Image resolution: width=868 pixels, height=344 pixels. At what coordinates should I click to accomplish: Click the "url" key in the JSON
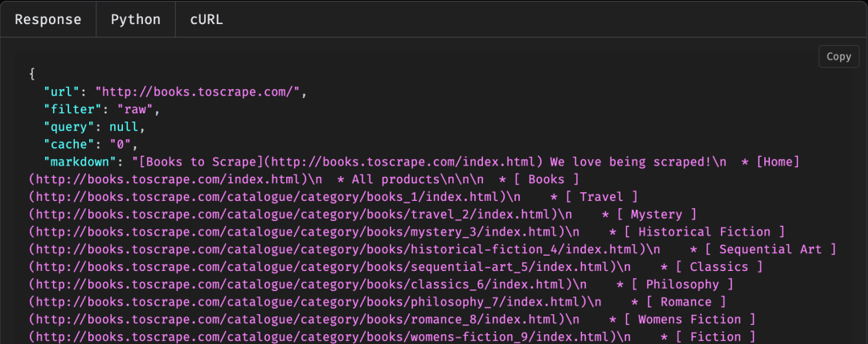tap(62, 92)
